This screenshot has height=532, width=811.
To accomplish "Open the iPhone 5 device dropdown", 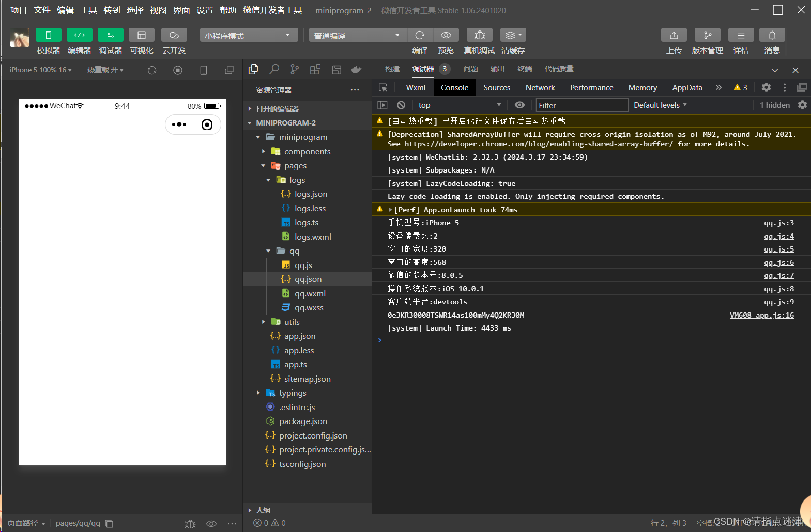I will [40, 70].
